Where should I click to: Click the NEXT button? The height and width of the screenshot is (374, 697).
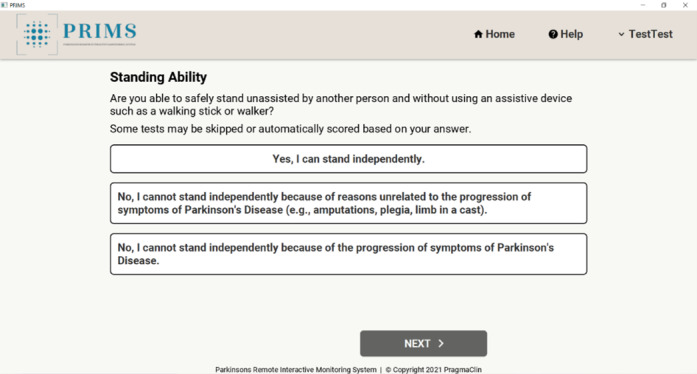(423, 343)
